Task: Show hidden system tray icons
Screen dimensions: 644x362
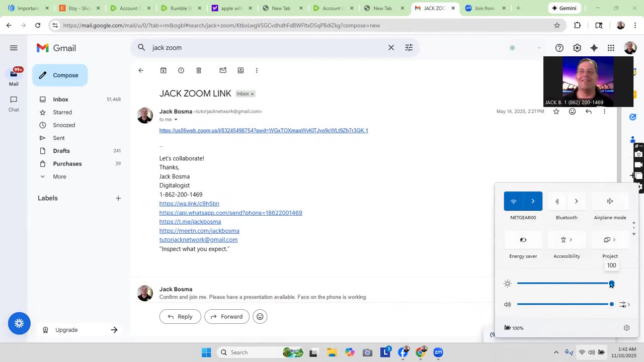Action: (x=556, y=352)
